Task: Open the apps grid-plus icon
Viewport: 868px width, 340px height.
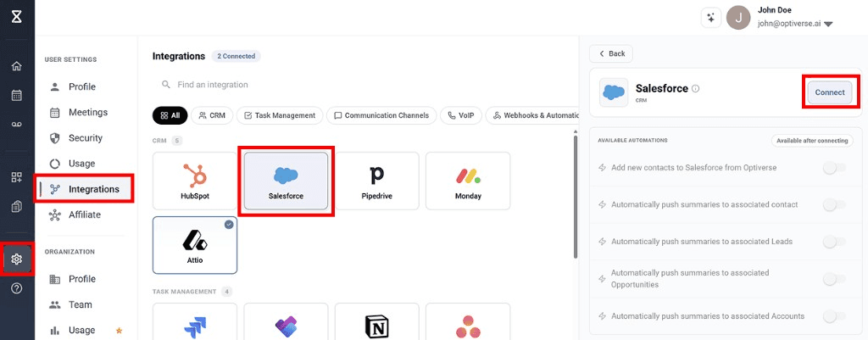Action: tap(17, 177)
